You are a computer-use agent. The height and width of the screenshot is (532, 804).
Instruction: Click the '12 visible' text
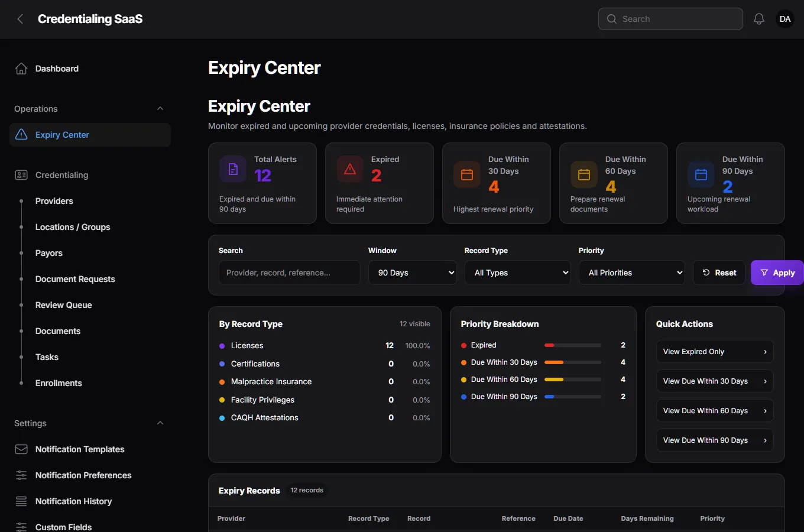[415, 324]
